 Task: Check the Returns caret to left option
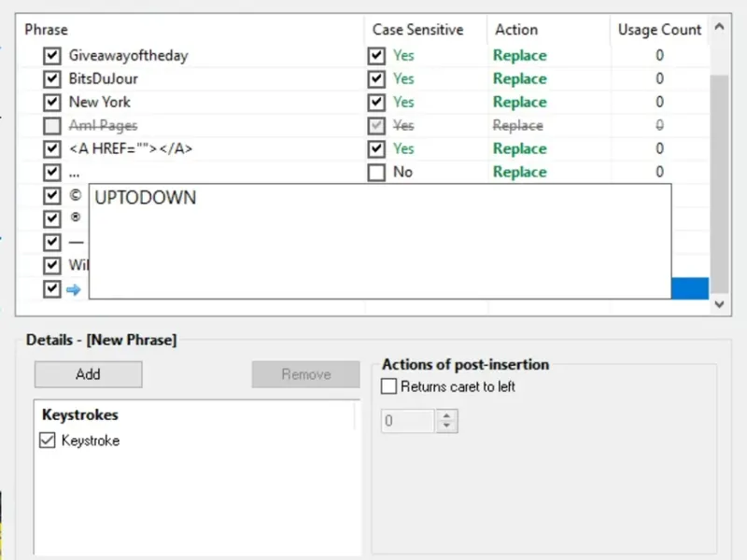[389, 386]
